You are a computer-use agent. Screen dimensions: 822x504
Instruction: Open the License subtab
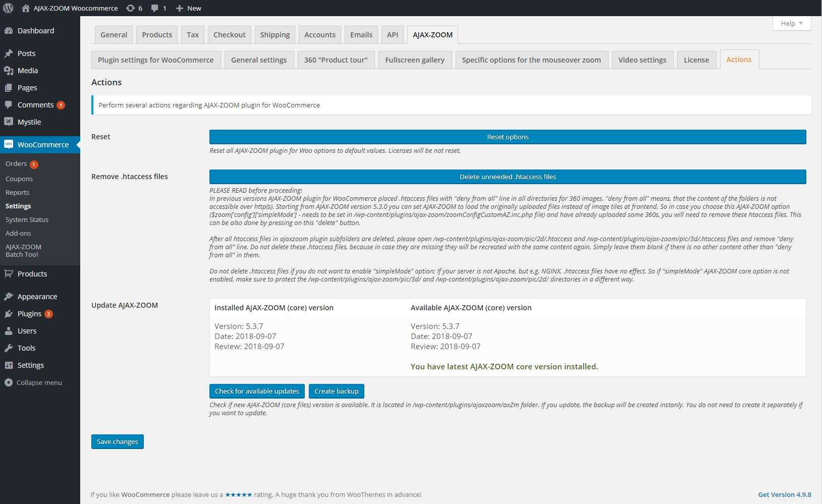click(696, 60)
